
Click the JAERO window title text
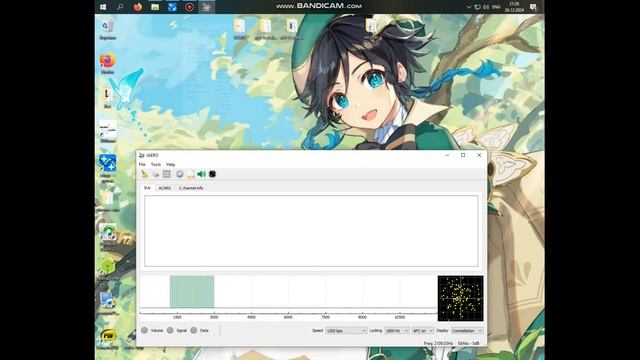tap(152, 155)
